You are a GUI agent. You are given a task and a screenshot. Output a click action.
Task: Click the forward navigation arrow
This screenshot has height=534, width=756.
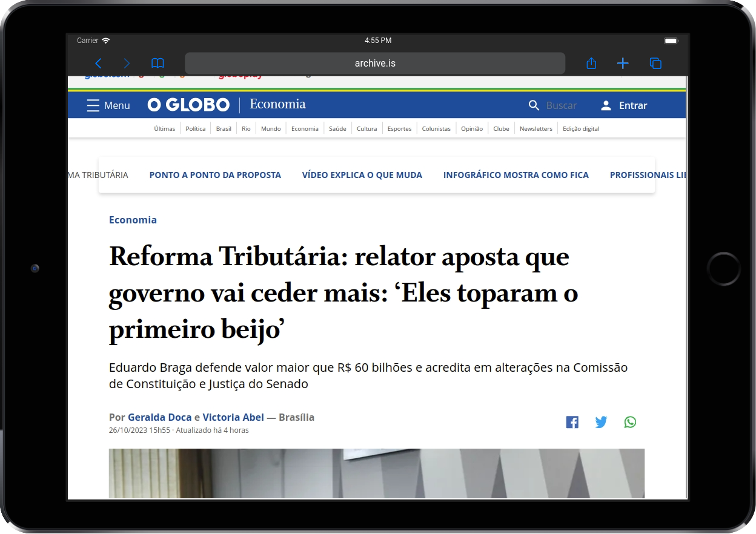(127, 63)
